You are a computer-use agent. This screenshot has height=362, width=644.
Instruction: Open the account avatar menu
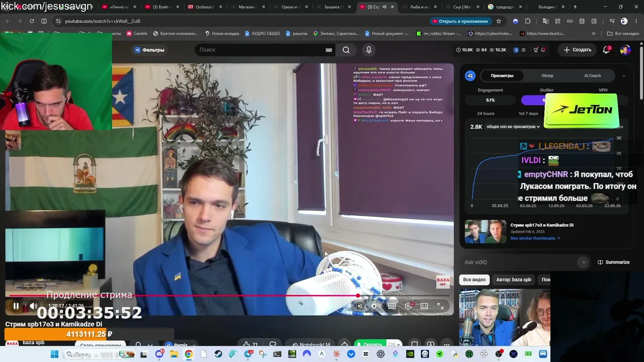tap(625, 50)
